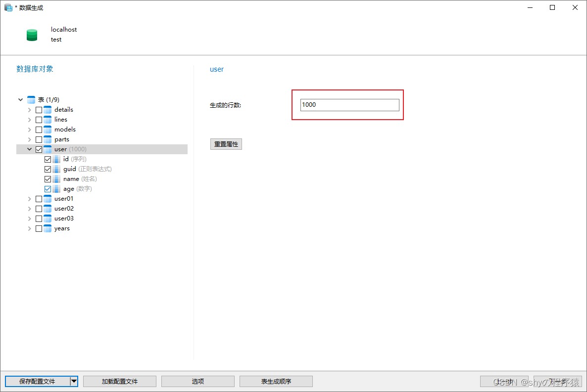Image resolution: width=587 pixels, height=392 pixels.
Task: Check the details table checkbox
Action: tap(39, 110)
